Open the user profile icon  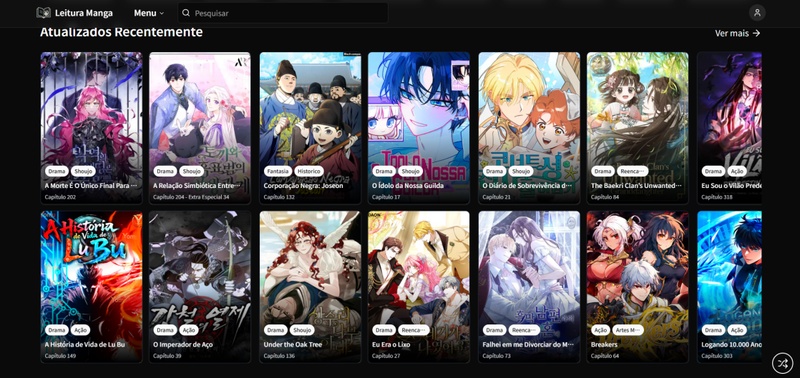pyautogui.click(x=757, y=13)
